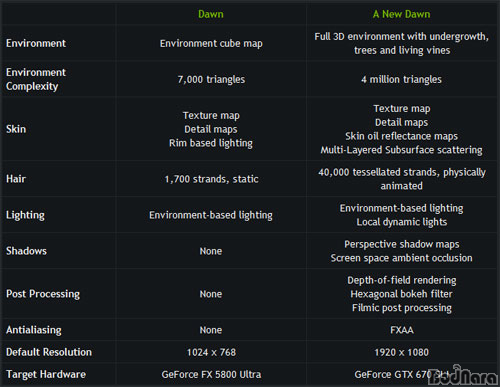This screenshot has height=387, width=500.
Task: Click the A New Dawn column header
Action: point(401,14)
